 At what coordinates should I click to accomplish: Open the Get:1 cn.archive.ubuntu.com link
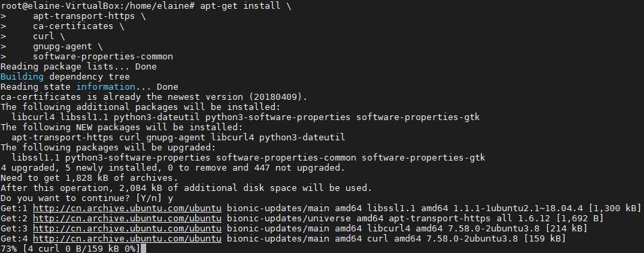pyautogui.click(x=127, y=208)
